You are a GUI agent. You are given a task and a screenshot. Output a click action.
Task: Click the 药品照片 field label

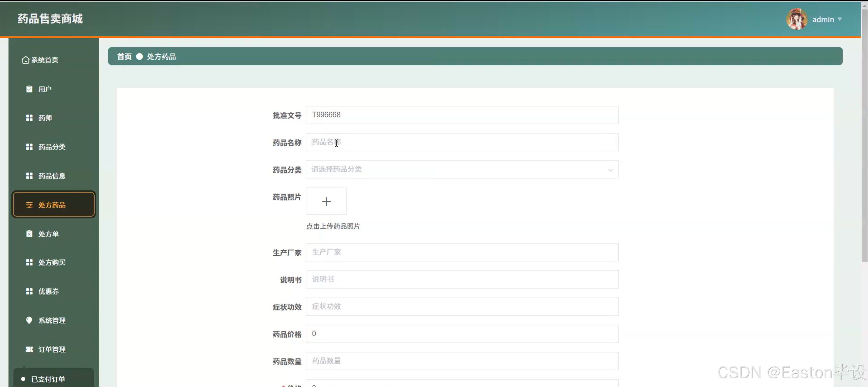pos(287,197)
